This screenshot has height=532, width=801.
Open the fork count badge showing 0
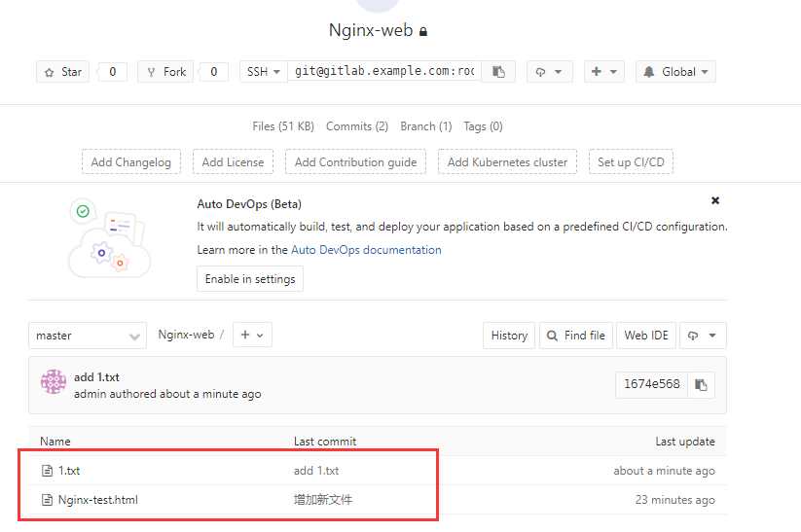pyautogui.click(x=213, y=72)
